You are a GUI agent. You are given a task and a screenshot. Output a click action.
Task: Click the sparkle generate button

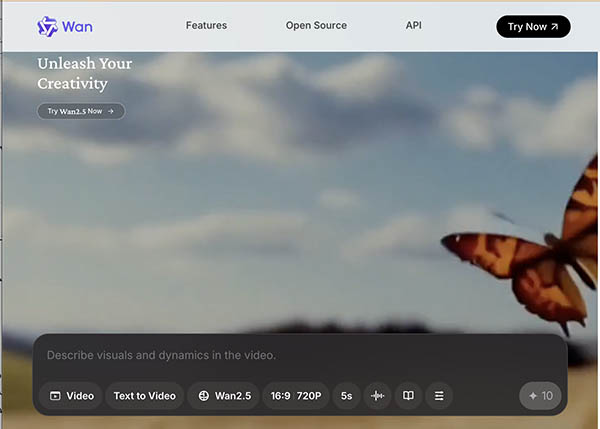(541, 396)
